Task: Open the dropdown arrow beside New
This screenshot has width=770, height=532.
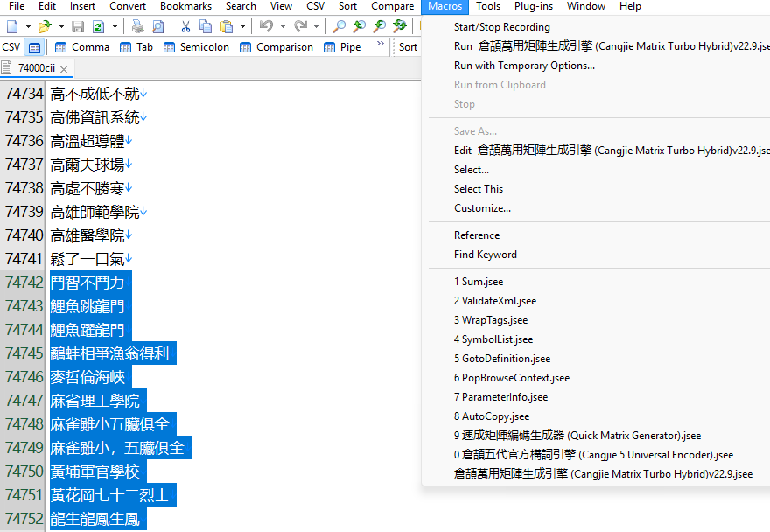Action: coord(27,27)
